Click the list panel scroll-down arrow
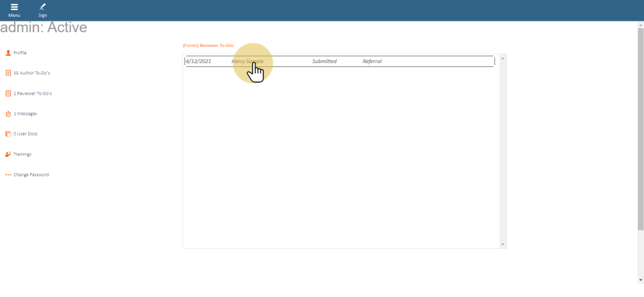The image size is (644, 297). point(503,244)
